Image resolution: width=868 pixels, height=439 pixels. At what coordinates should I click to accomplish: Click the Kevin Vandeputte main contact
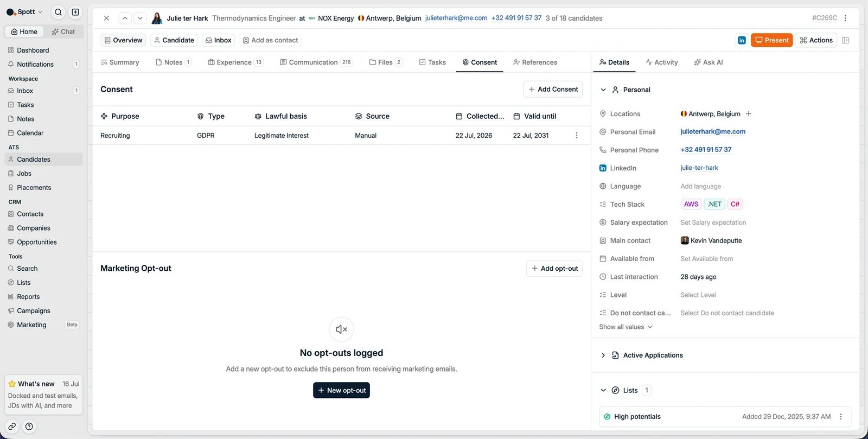tap(711, 241)
